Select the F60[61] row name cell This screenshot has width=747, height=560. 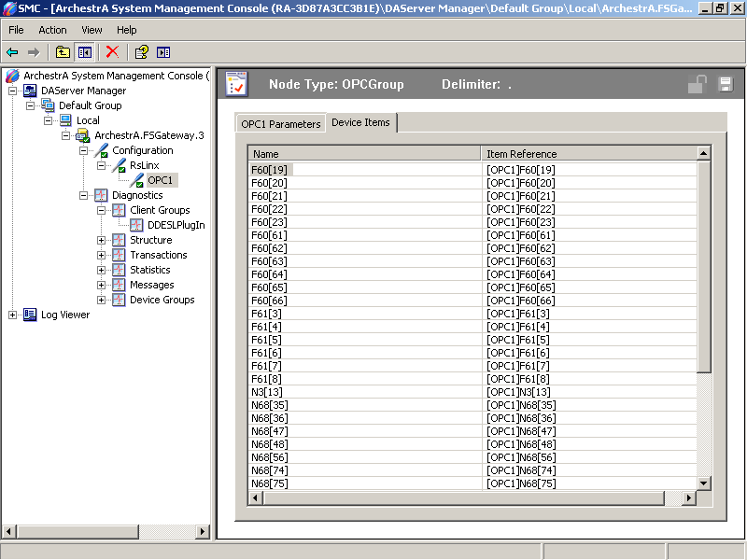pos(269,235)
